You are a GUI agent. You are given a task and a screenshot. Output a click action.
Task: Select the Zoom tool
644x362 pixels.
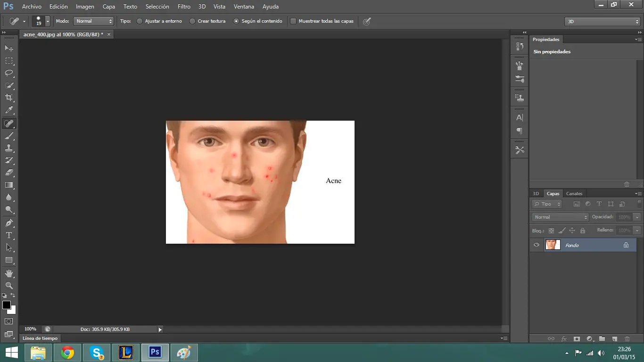(9, 285)
